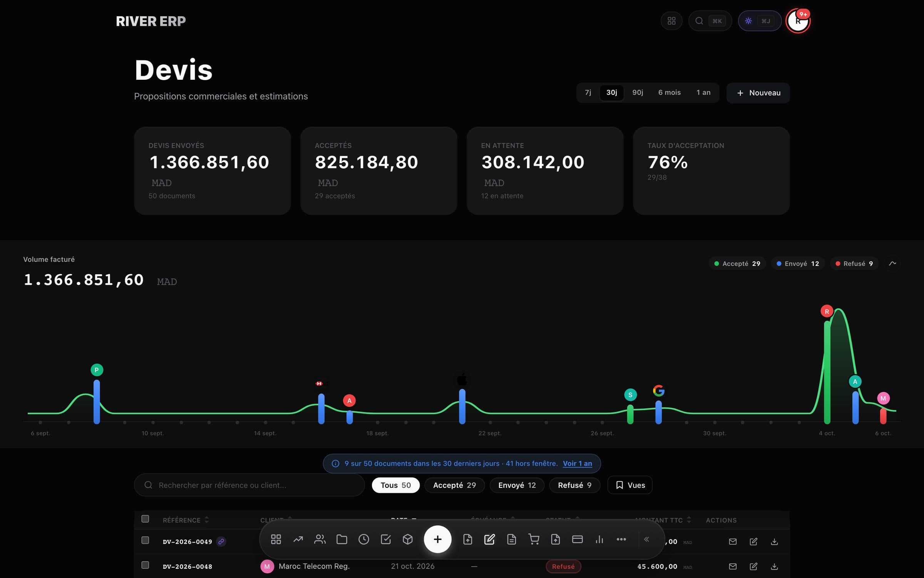Open the three-dots more menu in the dock
This screenshot has height=578, width=924.
pos(621,539)
